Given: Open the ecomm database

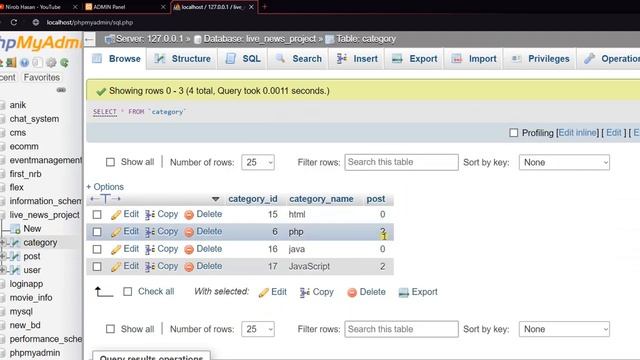Looking at the screenshot, I should pos(24,147).
